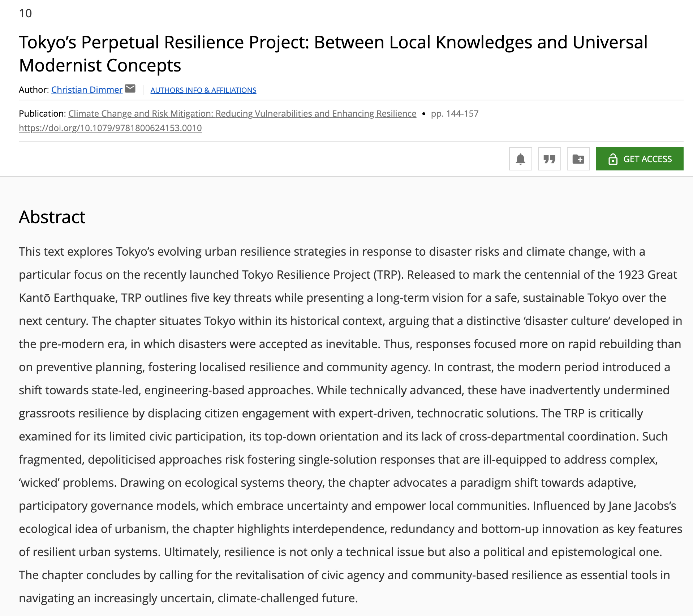Click the 'Publication:' label

click(x=42, y=114)
